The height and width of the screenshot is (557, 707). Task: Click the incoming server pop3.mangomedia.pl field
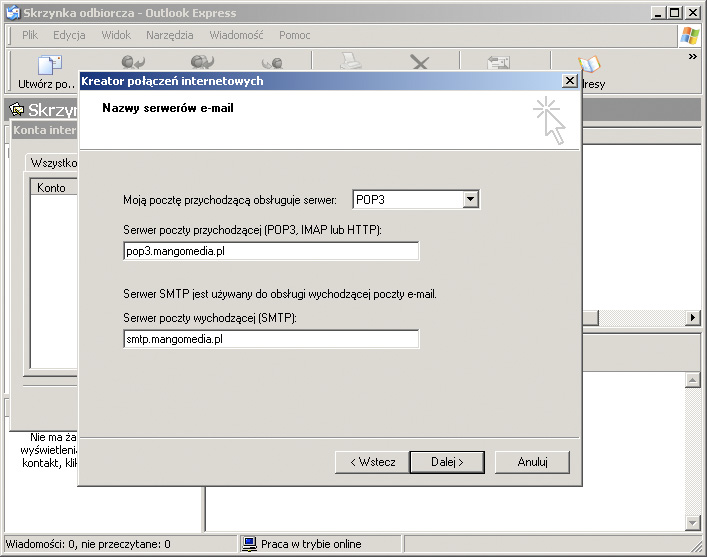click(x=271, y=251)
